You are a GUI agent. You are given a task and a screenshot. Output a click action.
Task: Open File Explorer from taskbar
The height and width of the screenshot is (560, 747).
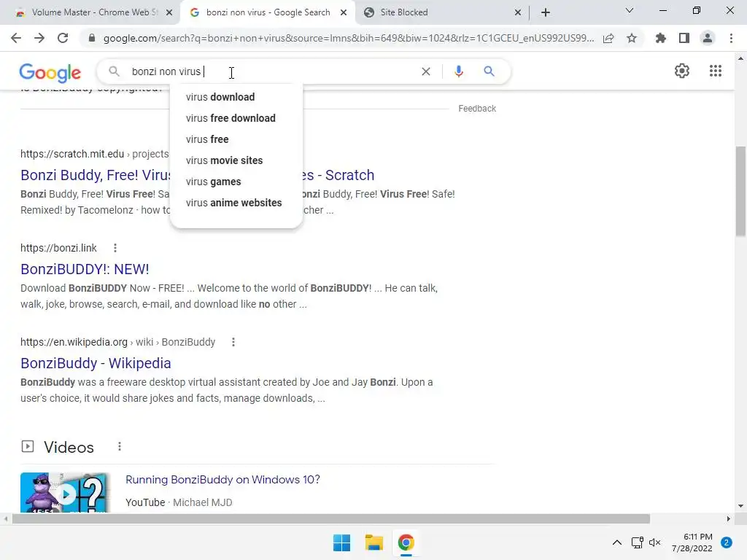pyautogui.click(x=374, y=542)
